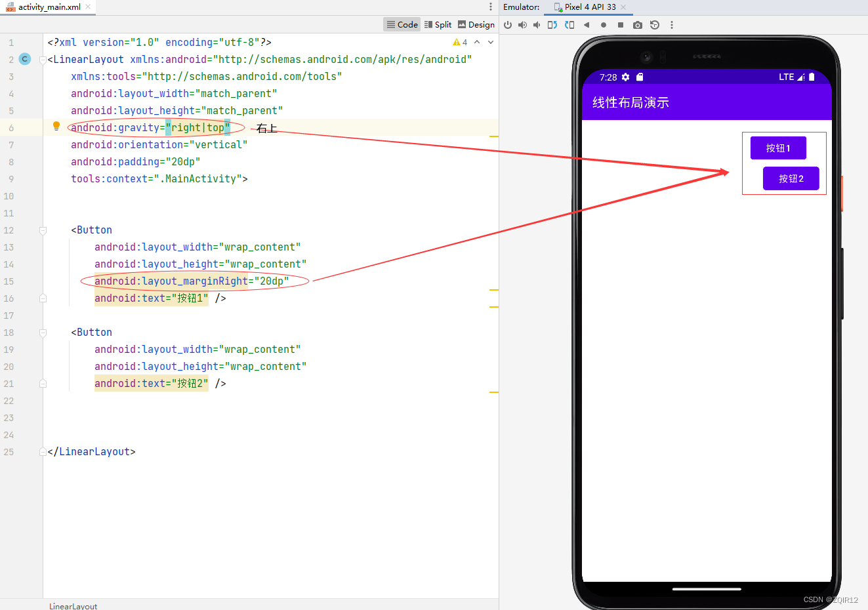Open editor tab options three-dot menu
This screenshot has width=868, height=610.
tap(490, 7)
